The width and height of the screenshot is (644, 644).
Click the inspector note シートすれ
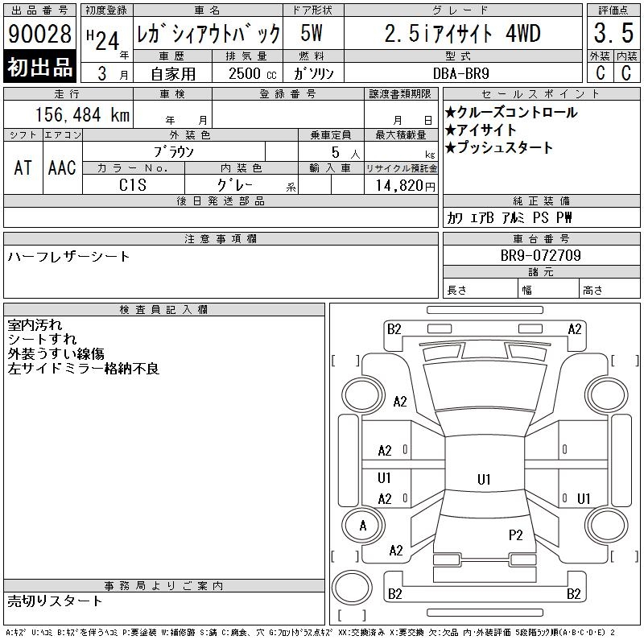pyautogui.click(x=42, y=339)
